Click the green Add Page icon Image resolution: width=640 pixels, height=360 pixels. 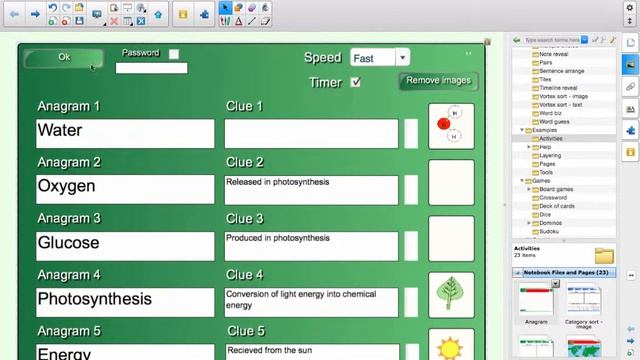click(52, 21)
